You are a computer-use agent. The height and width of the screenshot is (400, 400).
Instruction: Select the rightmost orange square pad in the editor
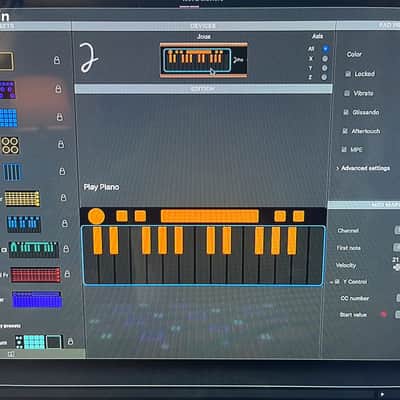pos(298,216)
